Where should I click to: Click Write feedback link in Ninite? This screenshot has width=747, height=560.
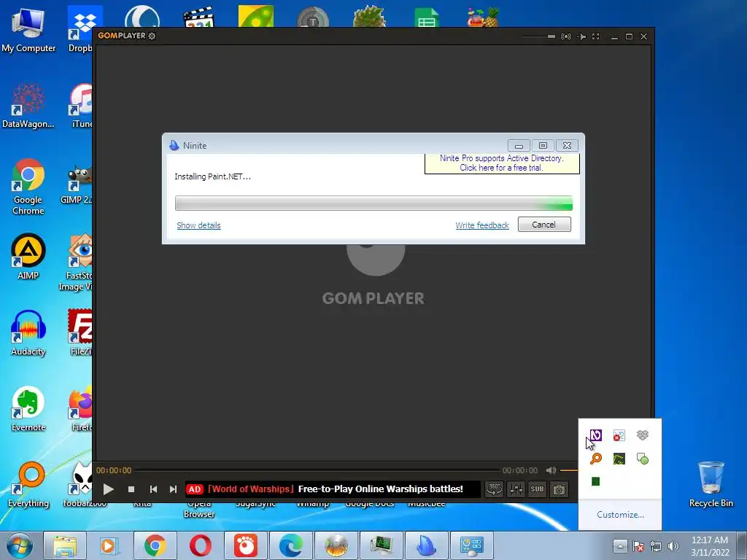point(482,225)
